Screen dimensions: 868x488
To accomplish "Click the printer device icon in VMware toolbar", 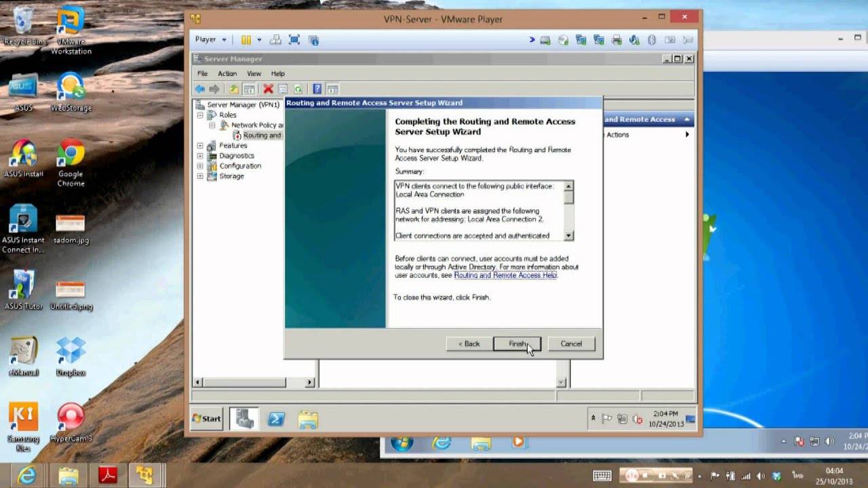I will [616, 40].
